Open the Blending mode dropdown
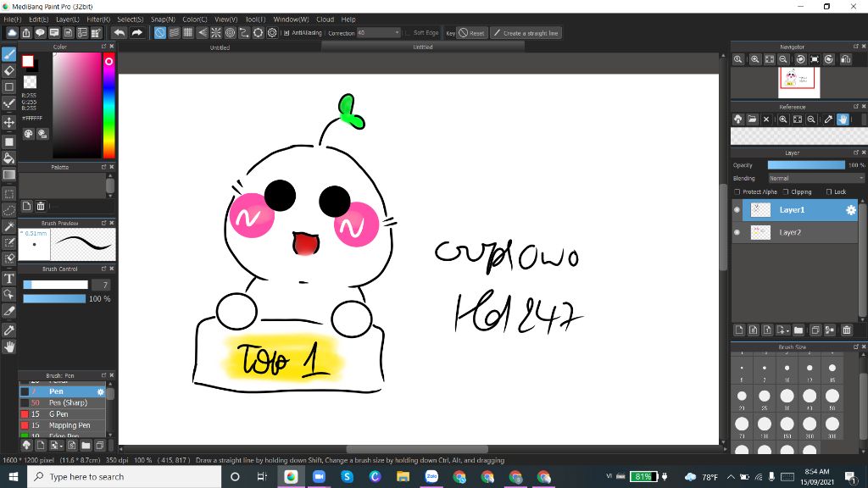Screen dimensions: 868x488 816,178
